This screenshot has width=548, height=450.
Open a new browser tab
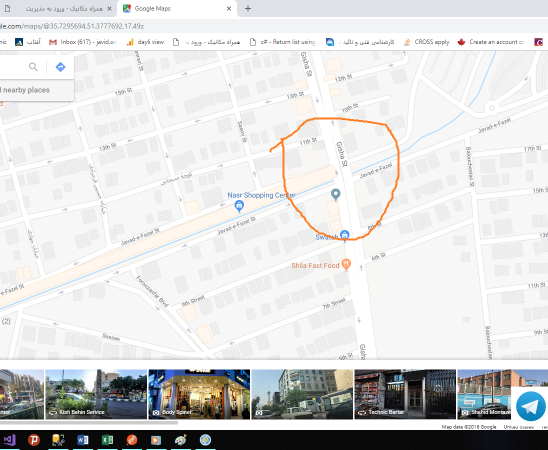click(248, 8)
